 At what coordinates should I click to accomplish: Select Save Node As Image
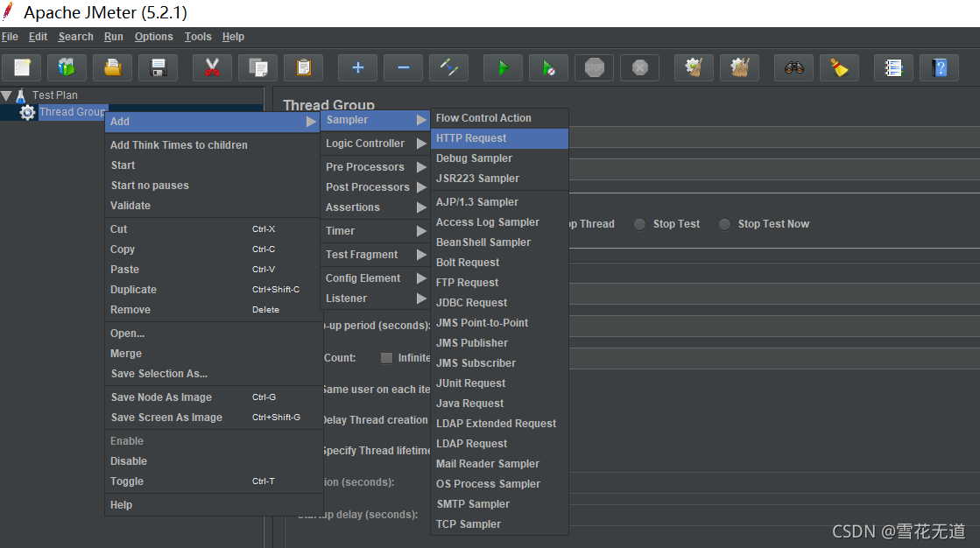tap(213, 397)
